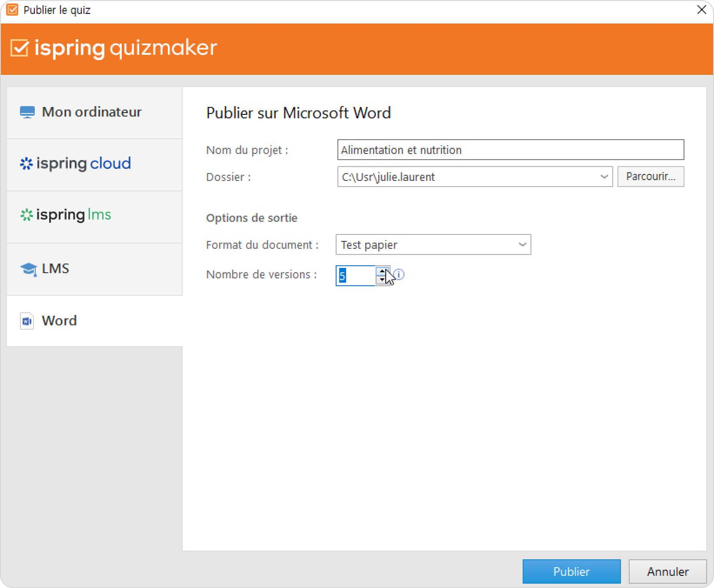Click the app icon in the title bar
The height and width of the screenshot is (588, 714).
12,10
